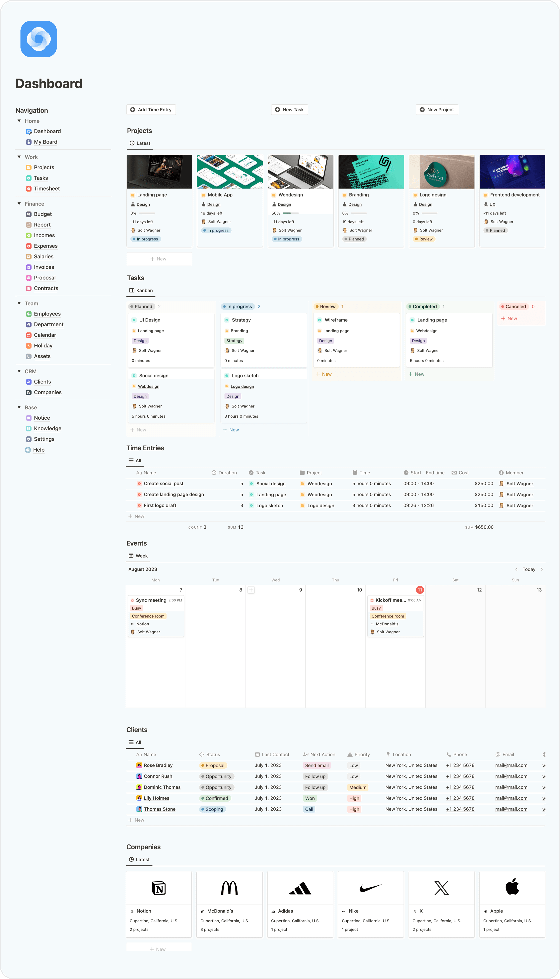Collapse the Home navigation toggle
The width and height of the screenshot is (560, 979).
(19, 121)
